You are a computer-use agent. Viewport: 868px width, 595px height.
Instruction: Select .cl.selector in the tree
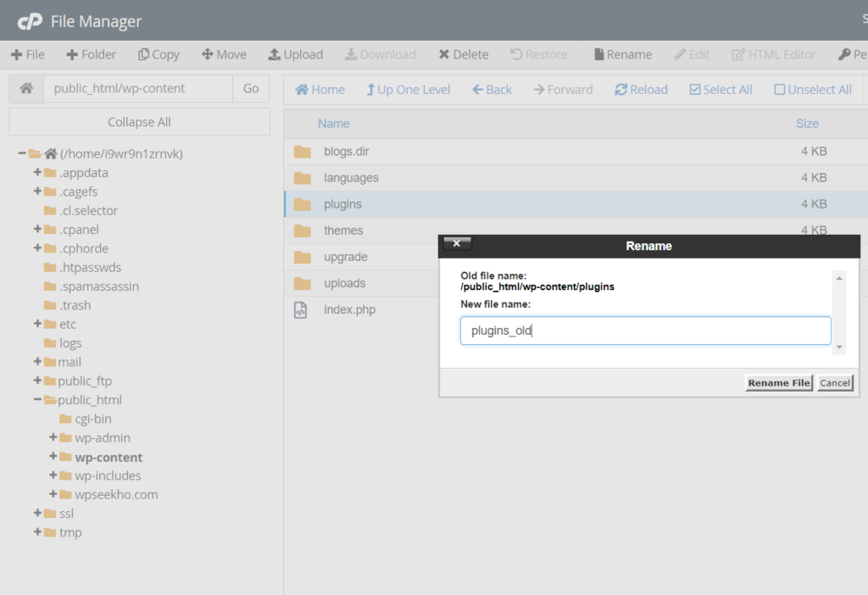coord(88,210)
